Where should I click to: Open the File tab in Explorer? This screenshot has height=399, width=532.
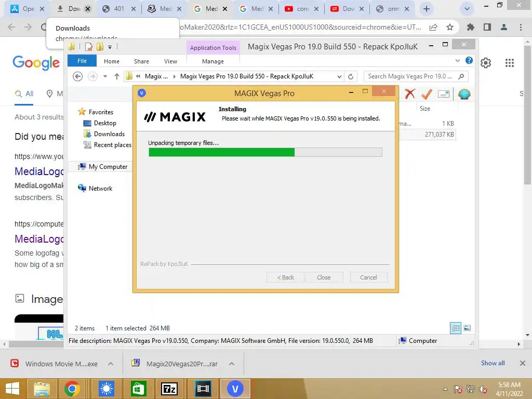[82, 61]
